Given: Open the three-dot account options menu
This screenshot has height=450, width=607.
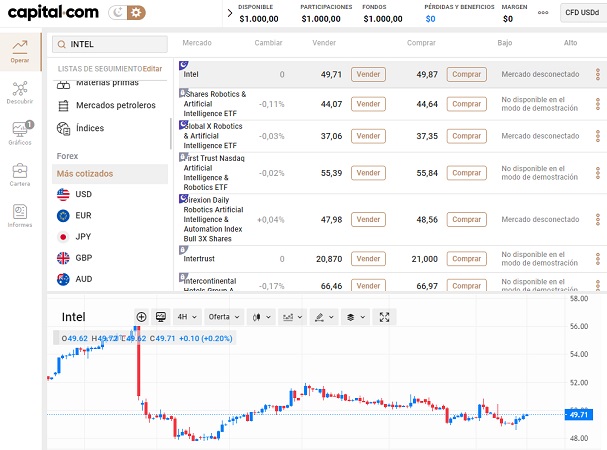Looking at the screenshot, I should tap(543, 12).
